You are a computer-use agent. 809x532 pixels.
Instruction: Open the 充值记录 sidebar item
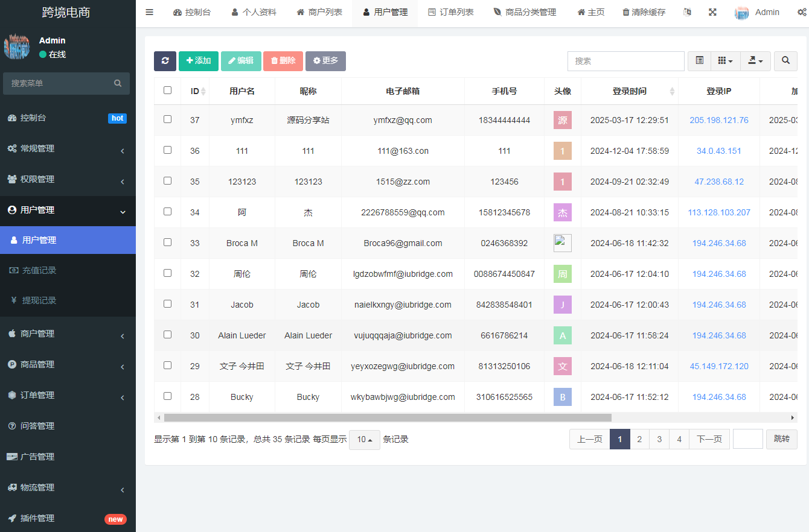[39, 271]
